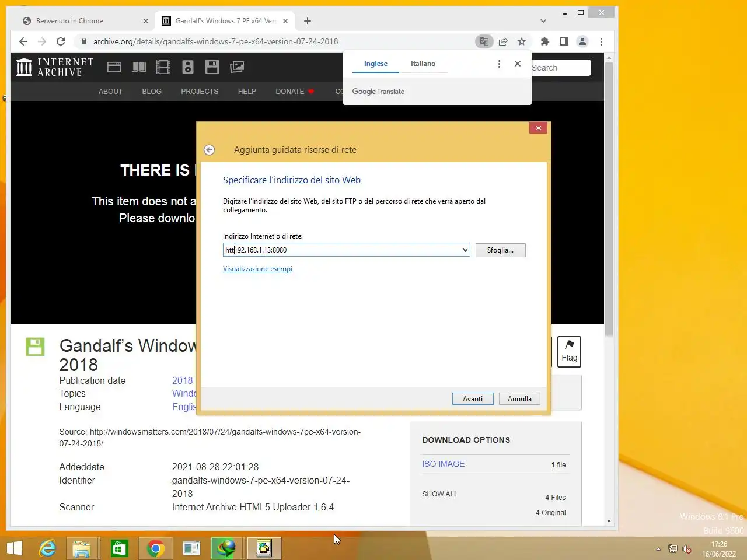The image size is (747, 560).
Task: Open the HELP menu item
Action: pos(247,92)
